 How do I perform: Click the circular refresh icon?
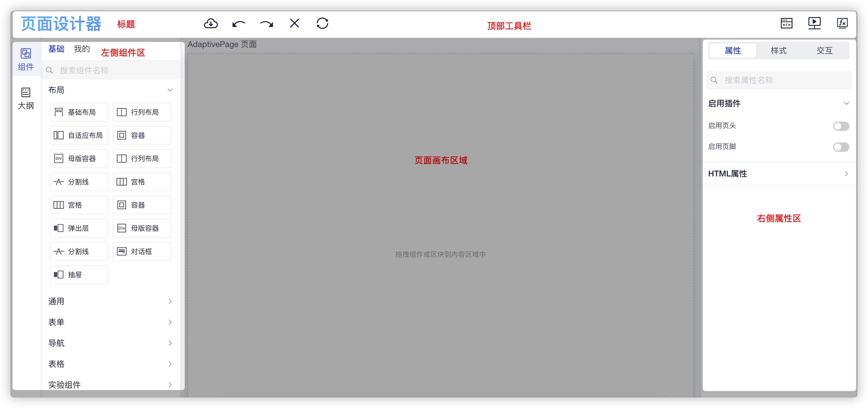click(x=322, y=23)
